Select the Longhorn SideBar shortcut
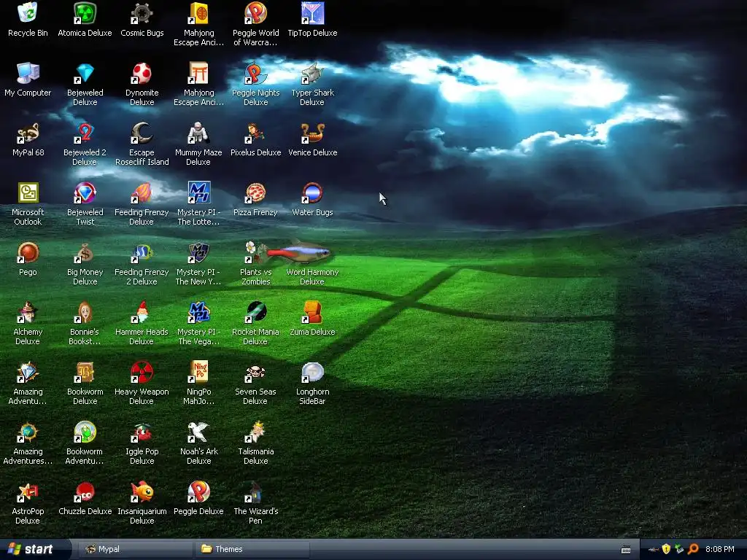 [x=312, y=373]
